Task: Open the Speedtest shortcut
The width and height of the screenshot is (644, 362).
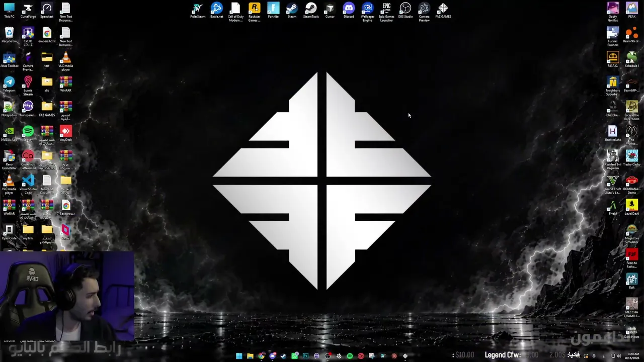Action: click(x=47, y=11)
